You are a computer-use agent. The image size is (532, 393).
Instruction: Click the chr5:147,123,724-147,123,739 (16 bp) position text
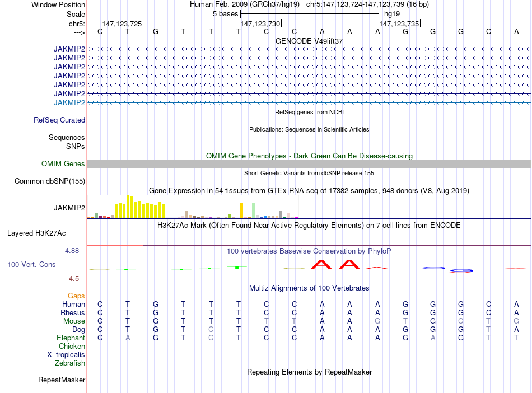(367, 4)
